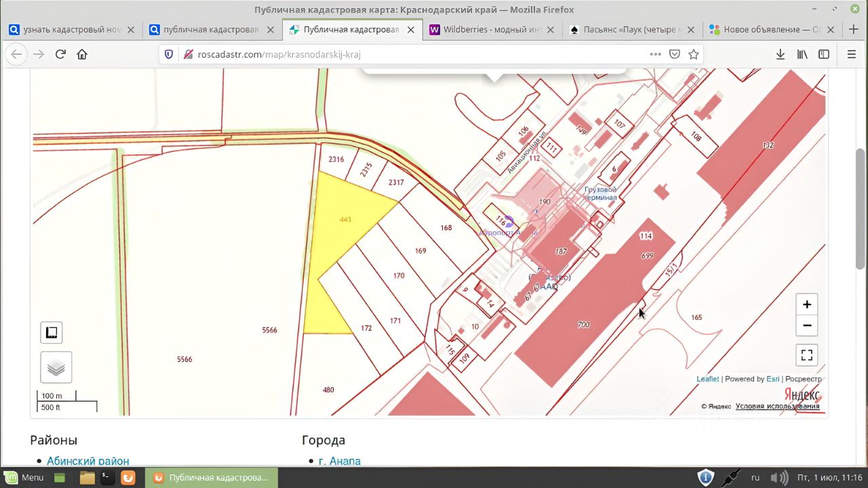868x488 pixels.
Task: Switch to the Wildberries tab
Action: coord(486,30)
